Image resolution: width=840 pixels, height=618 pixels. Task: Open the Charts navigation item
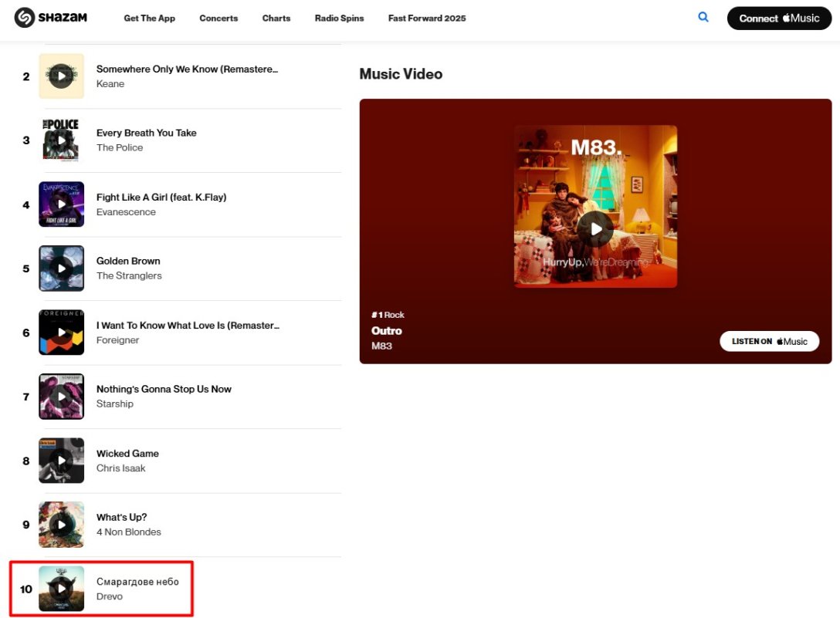tap(276, 18)
